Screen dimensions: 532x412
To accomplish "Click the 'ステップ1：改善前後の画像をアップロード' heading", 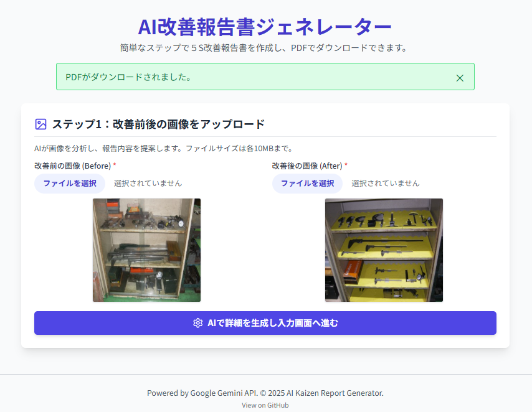I will coord(158,124).
